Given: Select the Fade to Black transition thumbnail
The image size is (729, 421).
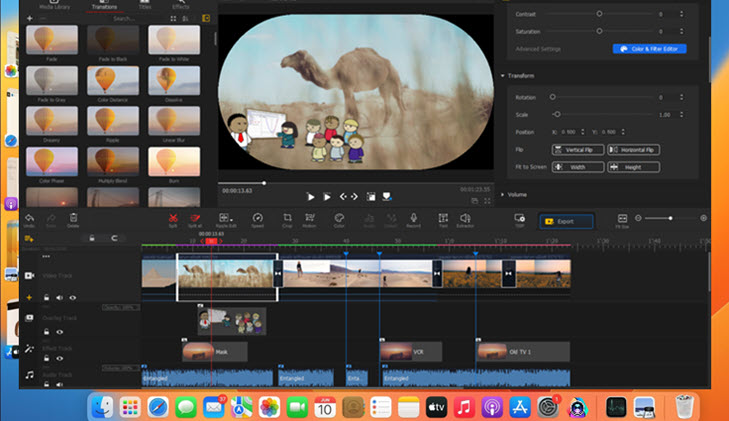Looking at the screenshot, I should pyautogui.click(x=113, y=40).
